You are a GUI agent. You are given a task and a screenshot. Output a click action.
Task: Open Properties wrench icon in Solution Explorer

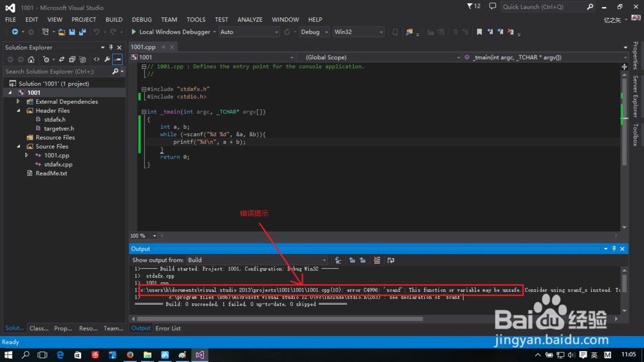(x=107, y=59)
